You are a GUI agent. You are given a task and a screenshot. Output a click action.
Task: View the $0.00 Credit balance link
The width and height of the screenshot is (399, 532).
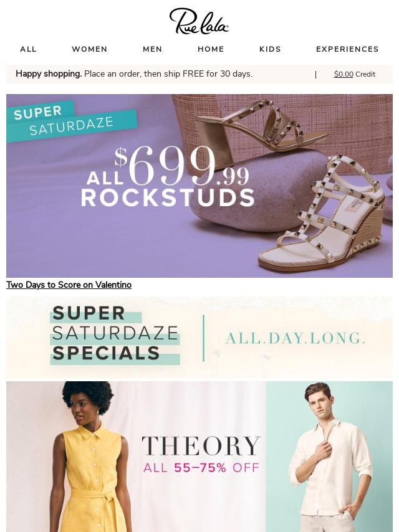(355, 74)
